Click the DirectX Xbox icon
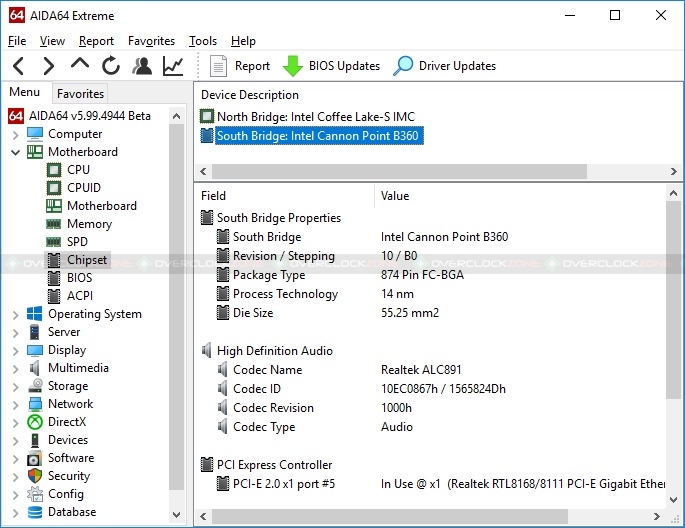 point(35,422)
